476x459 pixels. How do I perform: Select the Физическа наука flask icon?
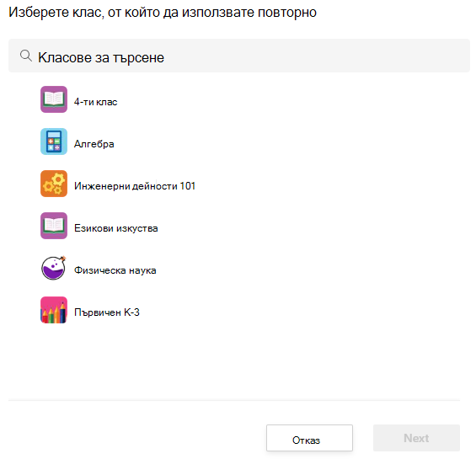tap(54, 268)
